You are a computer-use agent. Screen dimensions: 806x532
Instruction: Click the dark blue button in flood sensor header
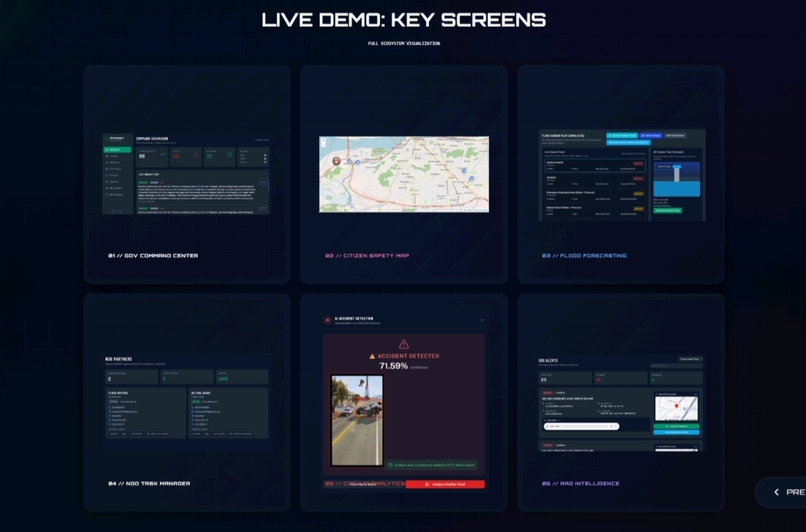pos(651,136)
